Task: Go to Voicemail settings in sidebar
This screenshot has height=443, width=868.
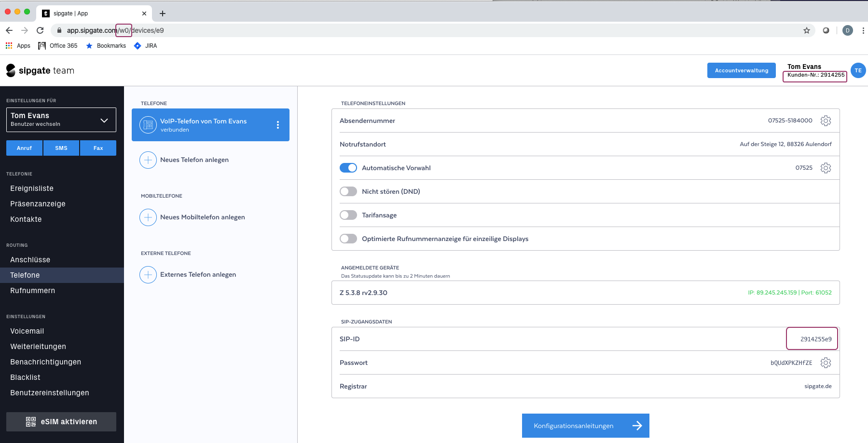Action: pos(27,331)
